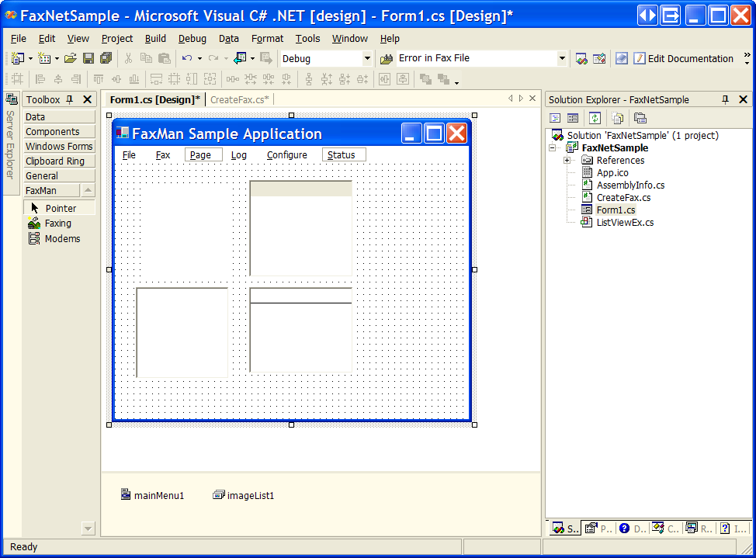Close the active document tab
Viewport: 756px width, 558px height.
coord(532,99)
